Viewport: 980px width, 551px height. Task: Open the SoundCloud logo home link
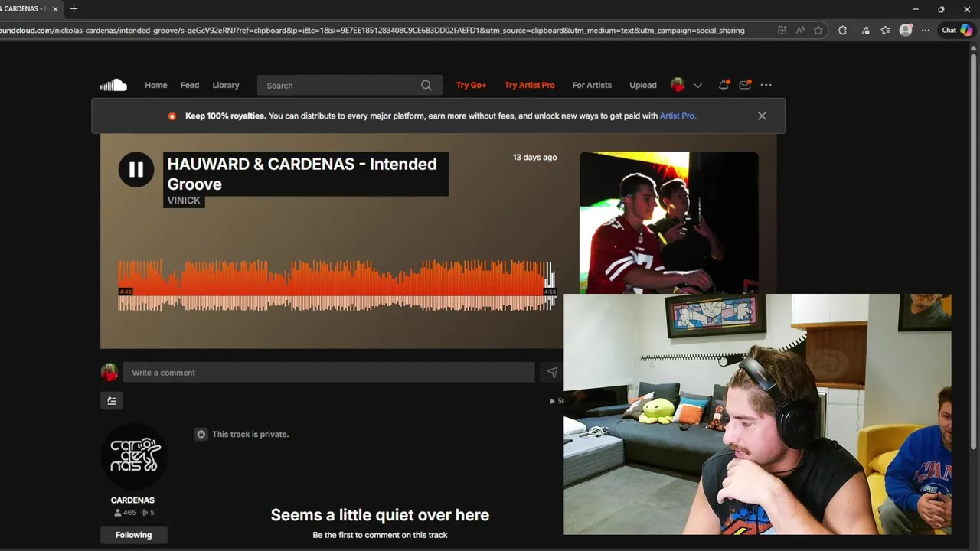(113, 85)
